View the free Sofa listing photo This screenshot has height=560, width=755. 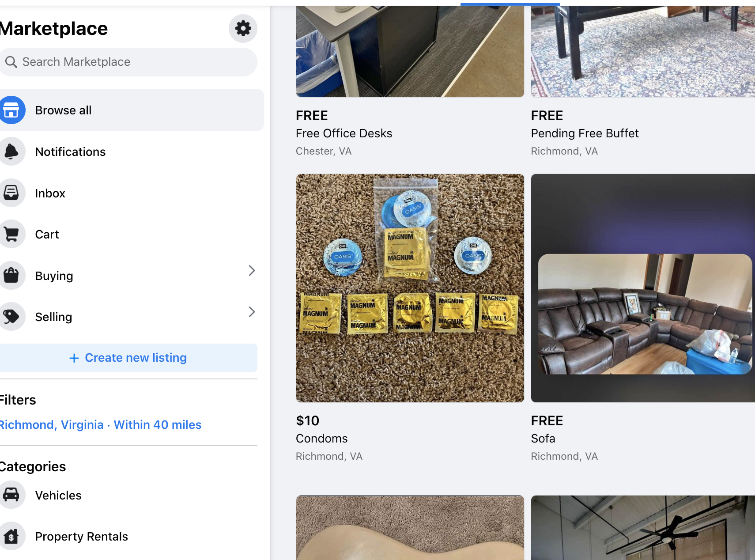[643, 288]
